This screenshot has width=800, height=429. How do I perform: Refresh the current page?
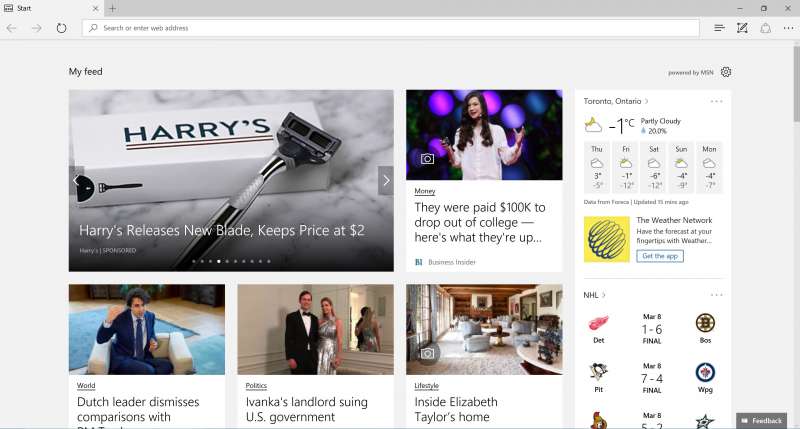61,28
